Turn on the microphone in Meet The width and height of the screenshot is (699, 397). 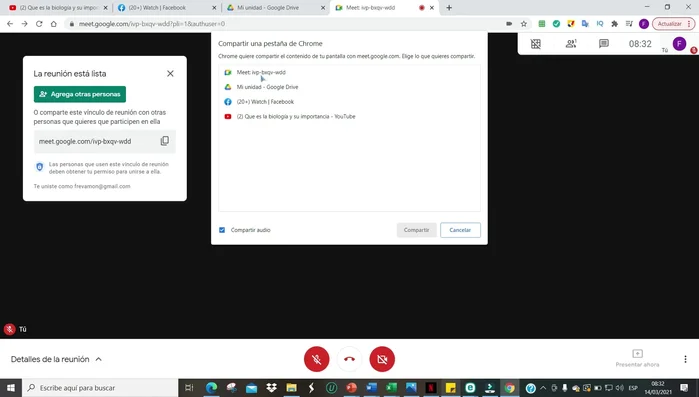[317, 359]
